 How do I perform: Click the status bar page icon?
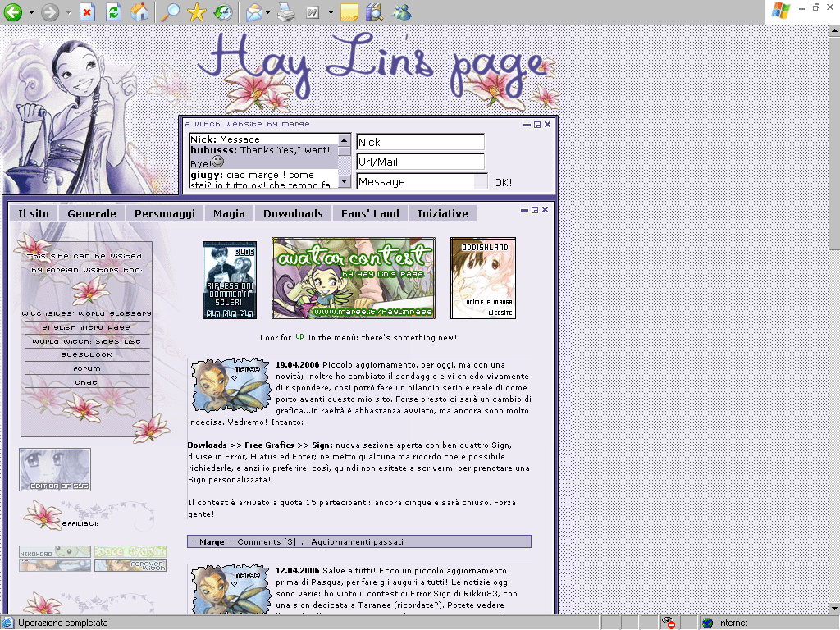[7, 623]
